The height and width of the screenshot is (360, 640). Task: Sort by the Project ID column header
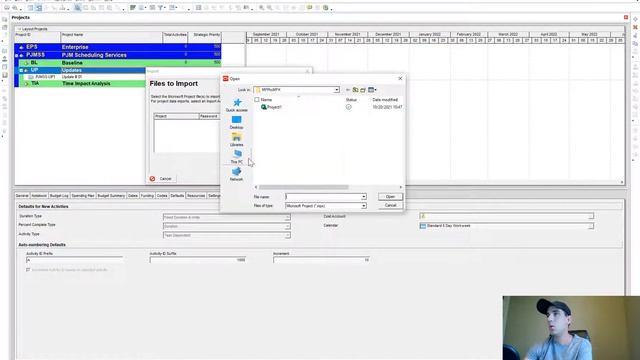38,37
